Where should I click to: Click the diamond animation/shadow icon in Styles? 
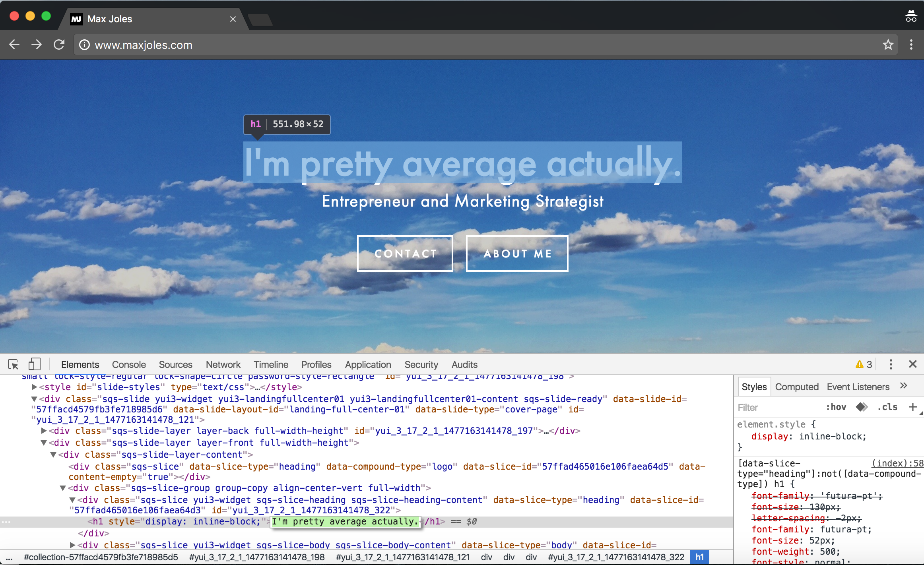click(x=862, y=407)
